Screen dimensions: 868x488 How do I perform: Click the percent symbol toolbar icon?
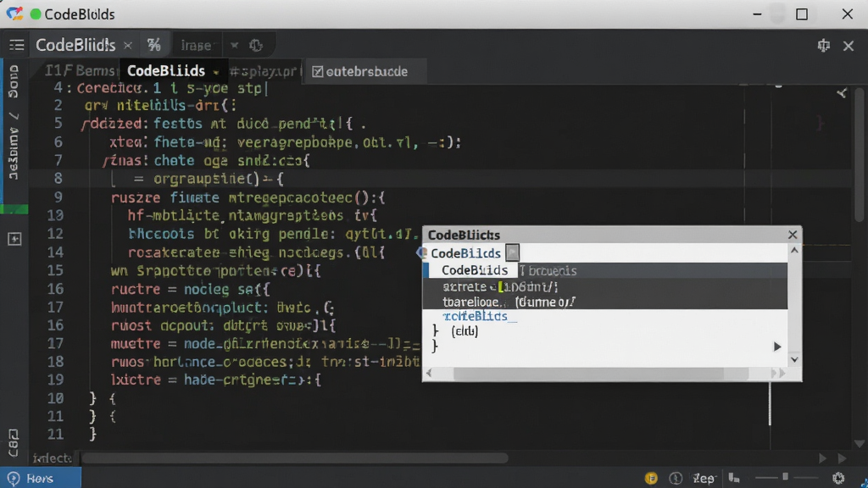click(154, 45)
